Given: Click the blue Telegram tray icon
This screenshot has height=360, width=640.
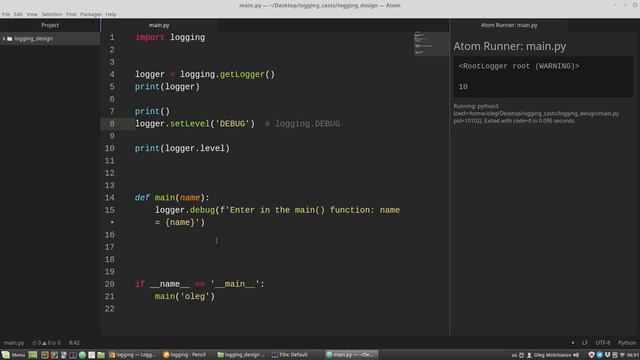Looking at the screenshot, I should click(599, 355).
